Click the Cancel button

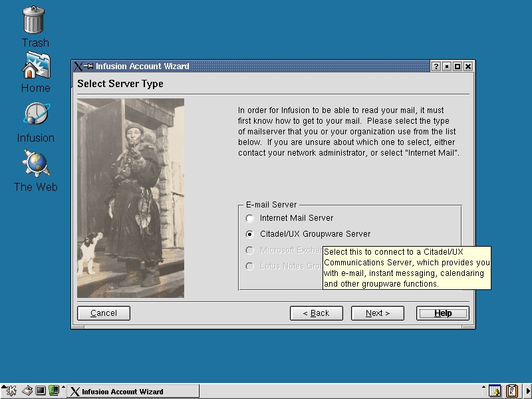(x=104, y=313)
